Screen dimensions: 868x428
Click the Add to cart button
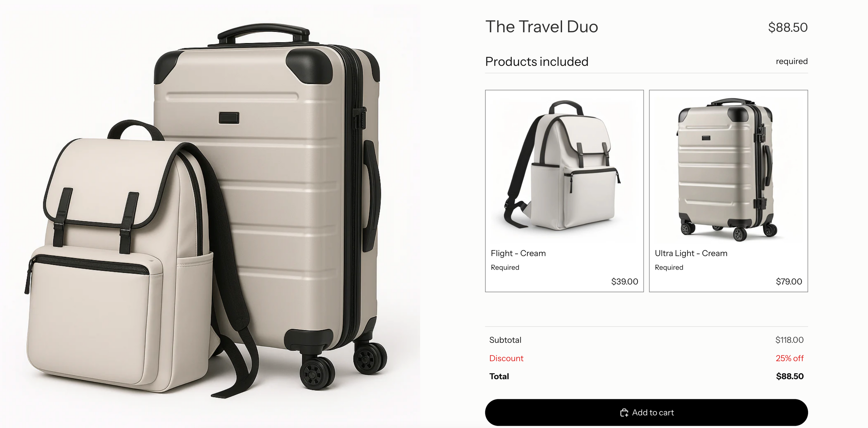coord(646,413)
